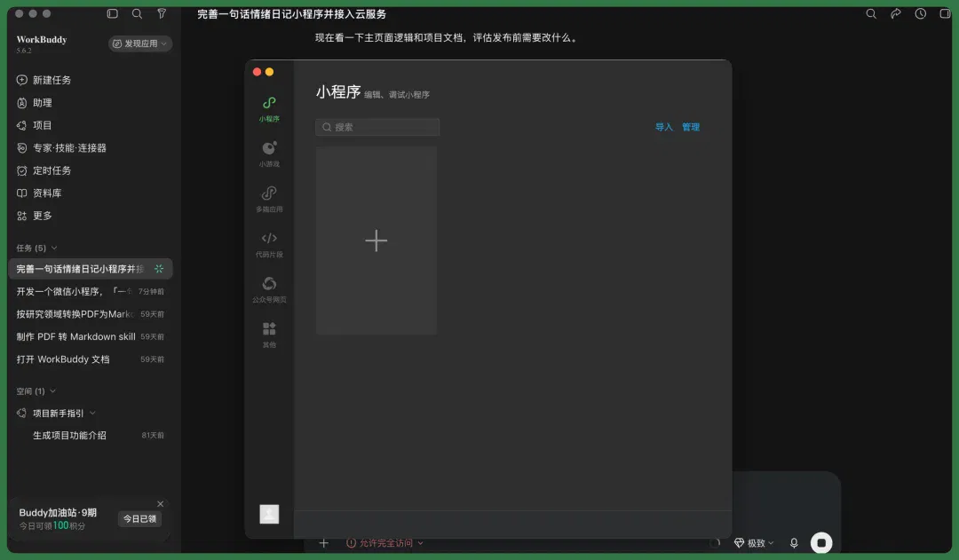Click the 项目新手指引 space icon

22,414
